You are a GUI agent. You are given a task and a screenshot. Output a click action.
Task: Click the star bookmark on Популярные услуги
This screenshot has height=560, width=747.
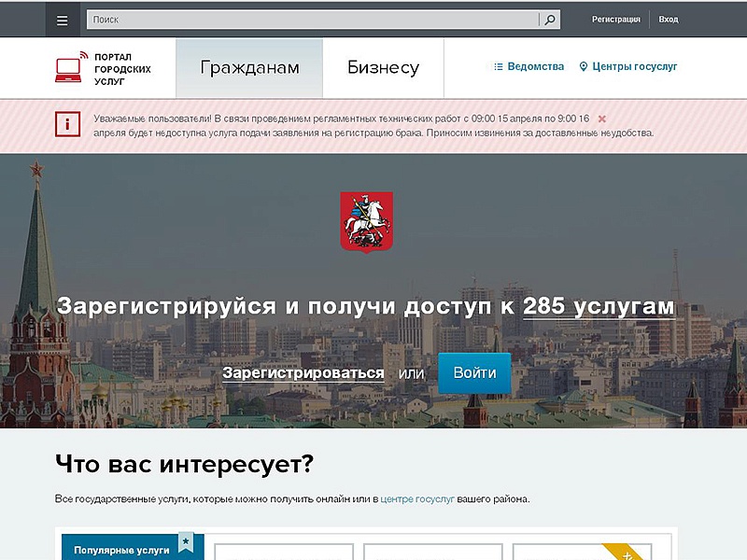[185, 540]
